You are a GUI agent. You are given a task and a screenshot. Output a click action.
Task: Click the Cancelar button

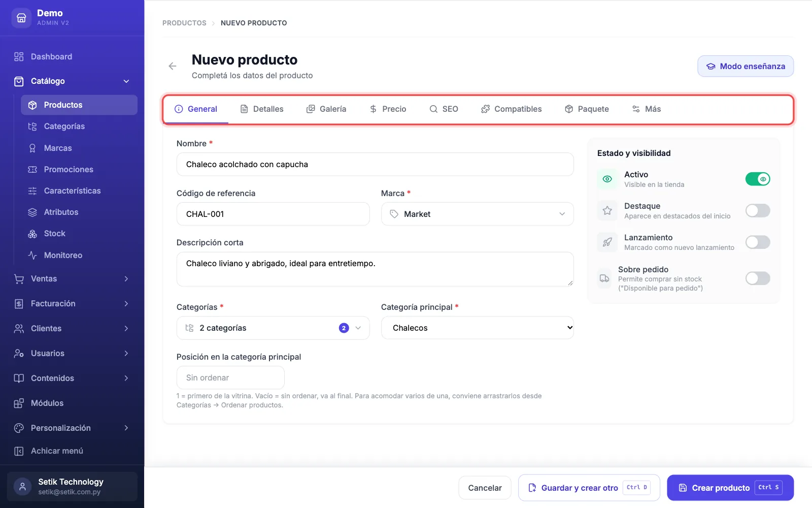485,488
